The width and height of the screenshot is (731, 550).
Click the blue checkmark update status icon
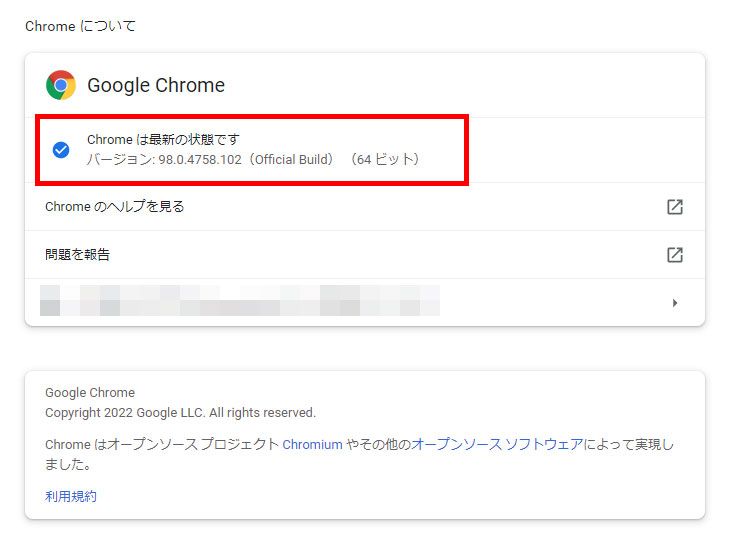click(x=61, y=150)
